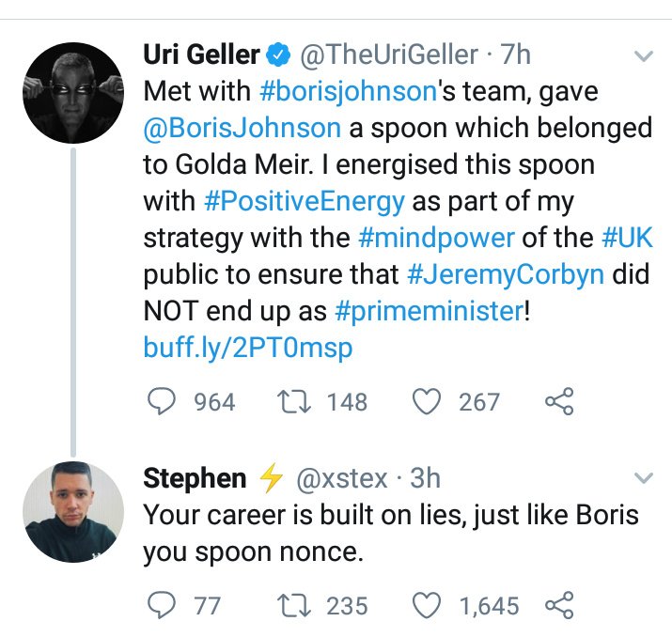Open dropdown arrow on Uri Geller's tweet

pos(644,57)
